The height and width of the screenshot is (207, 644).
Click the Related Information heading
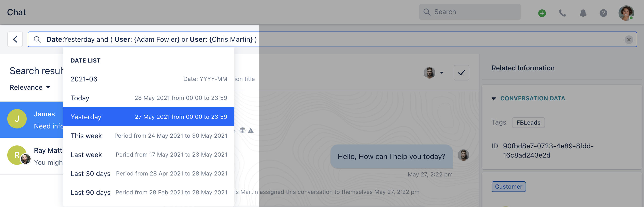(523, 68)
